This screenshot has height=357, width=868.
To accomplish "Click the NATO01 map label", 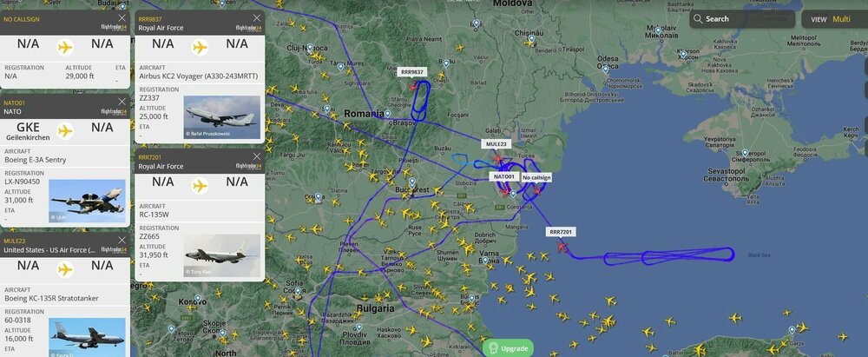I will (x=503, y=177).
